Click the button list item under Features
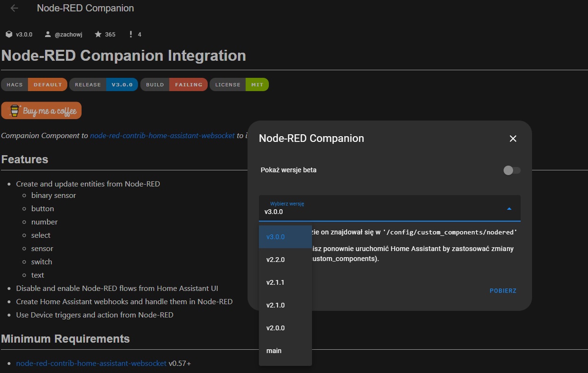This screenshot has height=373, width=588. (43, 208)
